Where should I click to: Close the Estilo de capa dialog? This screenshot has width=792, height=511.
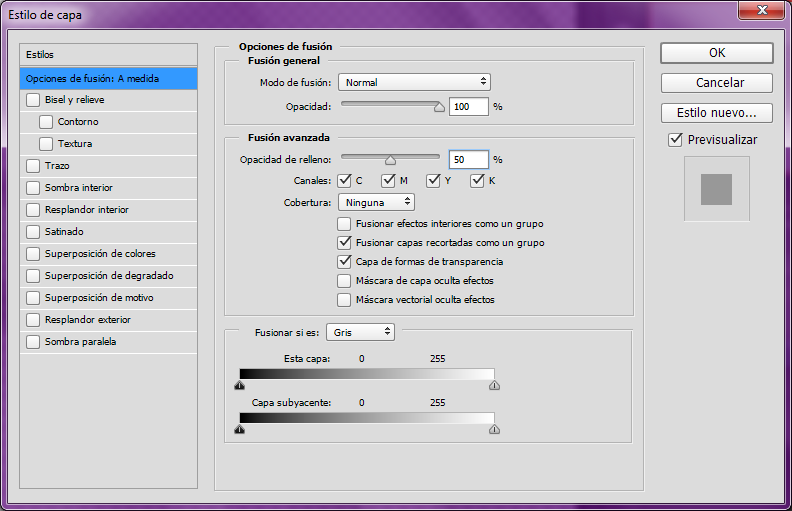pyautogui.click(x=762, y=10)
